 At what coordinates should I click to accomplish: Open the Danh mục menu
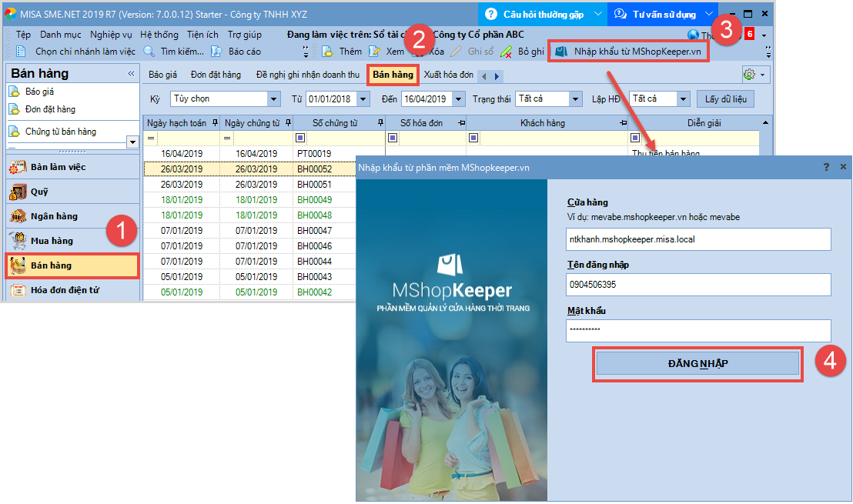(60, 35)
